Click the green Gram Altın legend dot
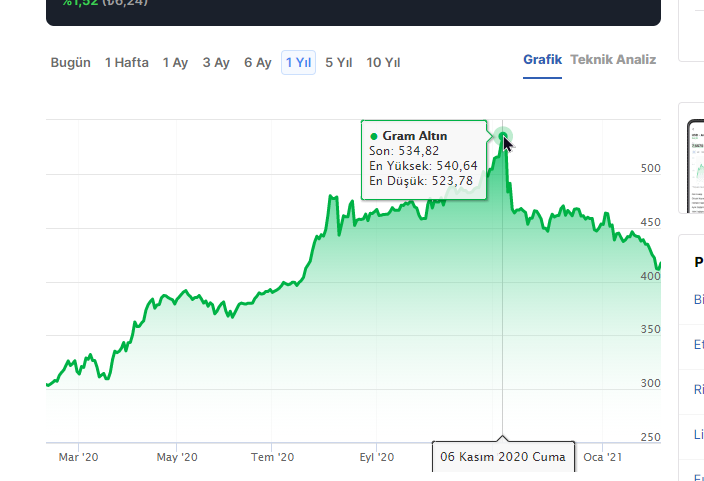 pos(374,136)
